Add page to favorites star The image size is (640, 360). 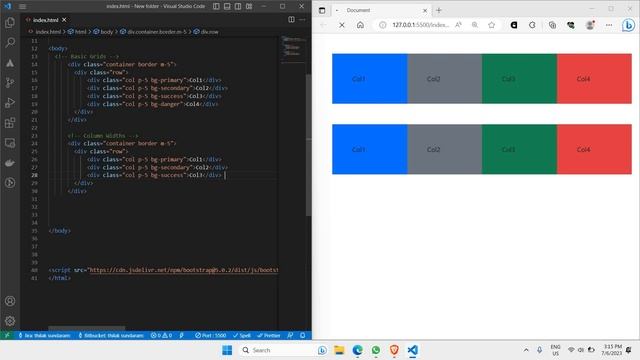[x=491, y=25]
